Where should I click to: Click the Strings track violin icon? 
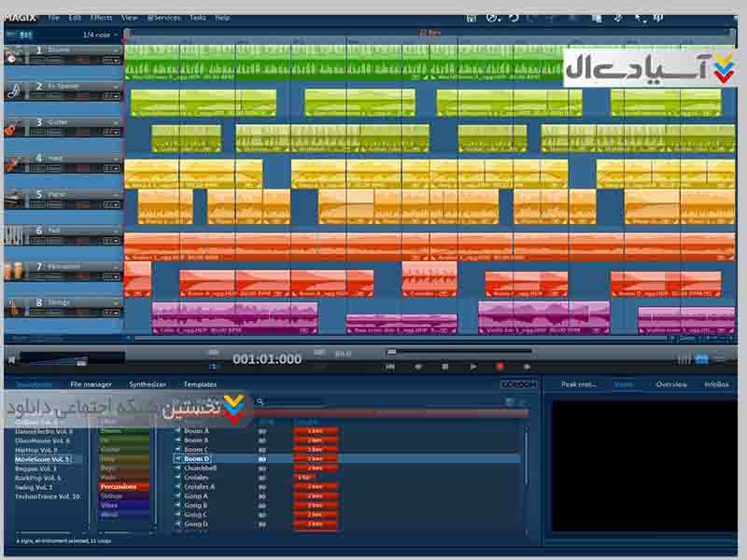13,308
